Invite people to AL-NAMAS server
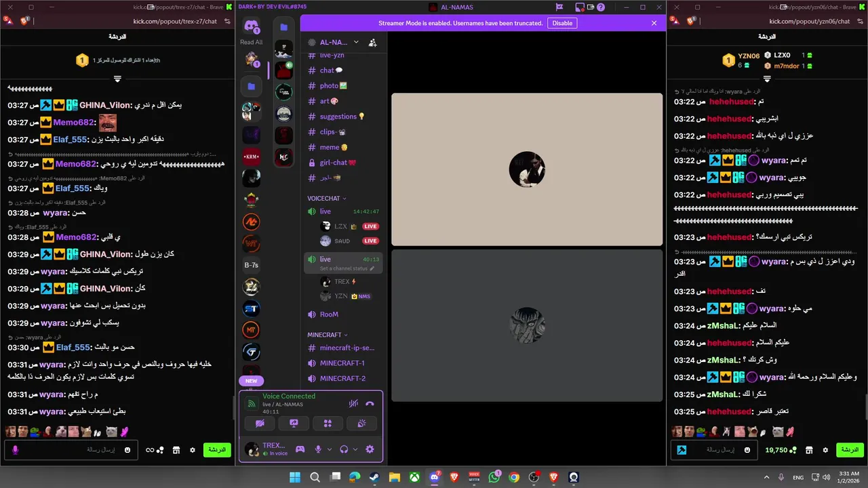 [x=372, y=42]
